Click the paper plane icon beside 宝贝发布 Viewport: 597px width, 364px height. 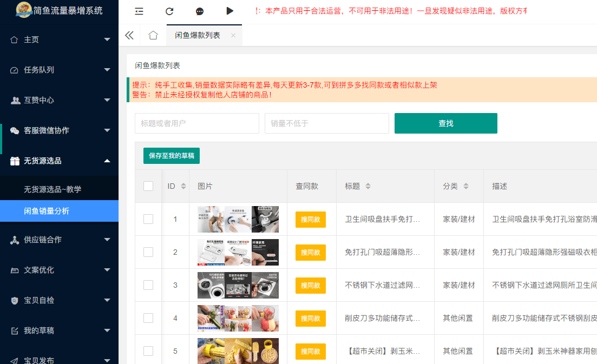click(x=14, y=361)
